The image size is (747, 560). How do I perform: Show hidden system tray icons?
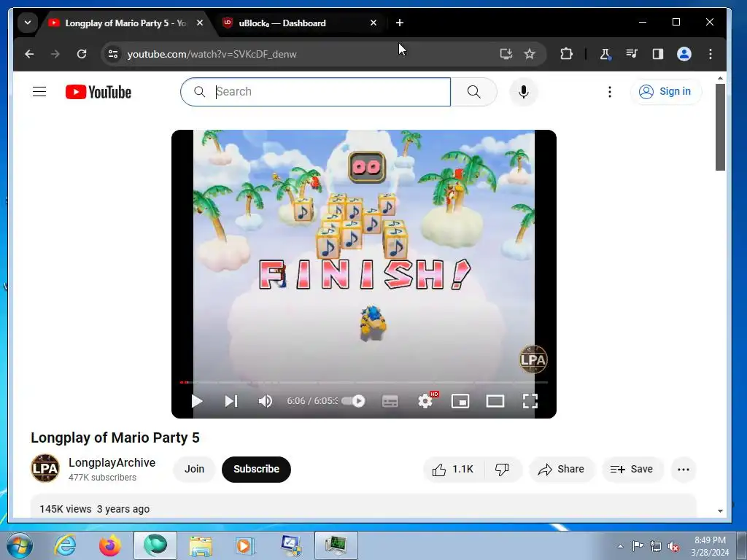click(x=620, y=546)
